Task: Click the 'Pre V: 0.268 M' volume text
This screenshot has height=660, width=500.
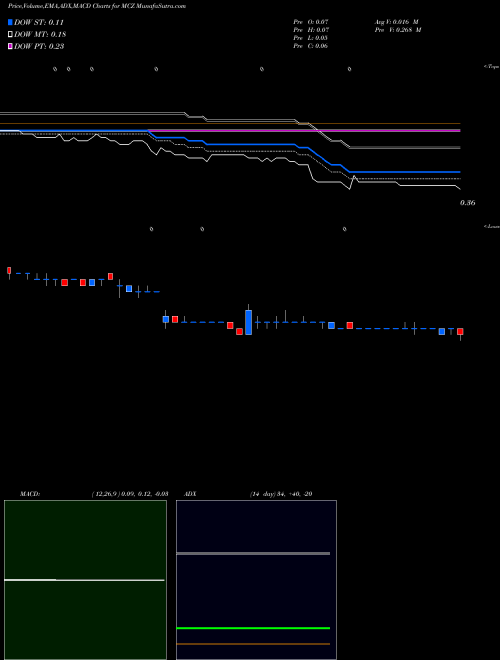Action: point(399,30)
